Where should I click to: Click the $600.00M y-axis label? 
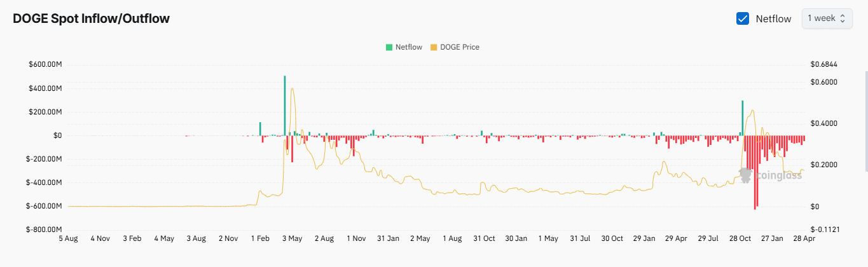point(44,64)
